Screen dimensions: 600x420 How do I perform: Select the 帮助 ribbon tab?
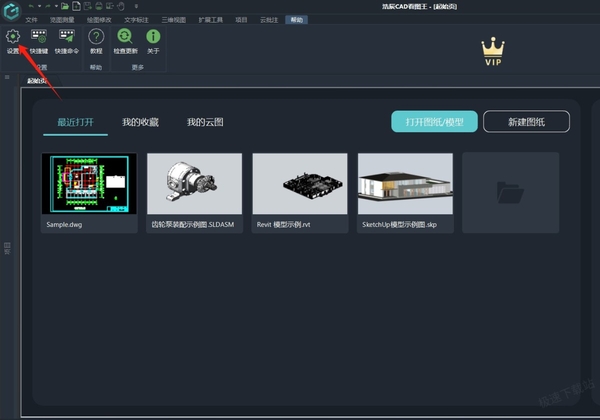click(x=297, y=20)
